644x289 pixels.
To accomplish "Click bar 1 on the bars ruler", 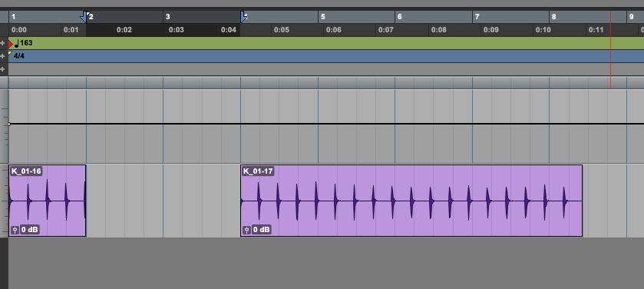I will [x=14, y=17].
